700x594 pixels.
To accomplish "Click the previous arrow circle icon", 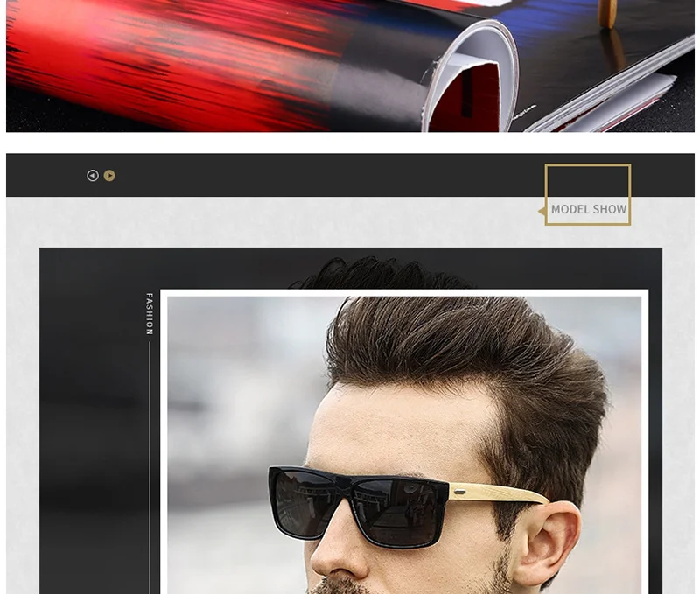I will pyautogui.click(x=93, y=175).
